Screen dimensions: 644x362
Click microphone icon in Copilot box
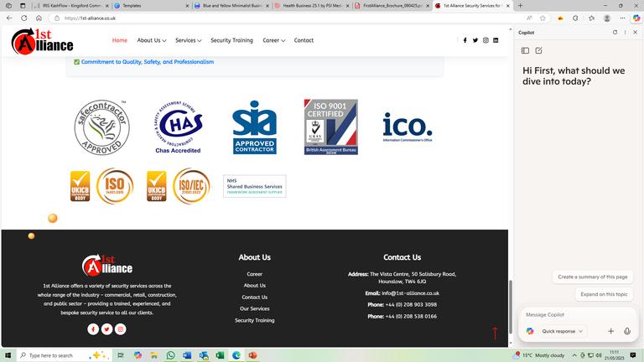[627, 331]
